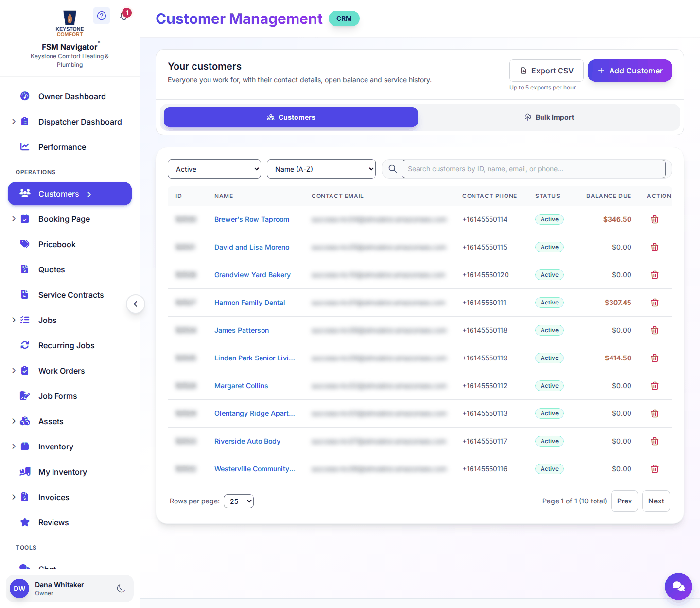Expand the Work Orders chevron
Viewport: 700px width, 608px height.
(14, 371)
